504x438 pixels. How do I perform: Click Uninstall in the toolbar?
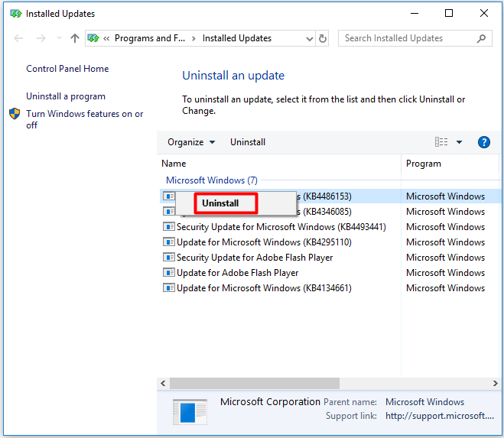click(x=248, y=142)
